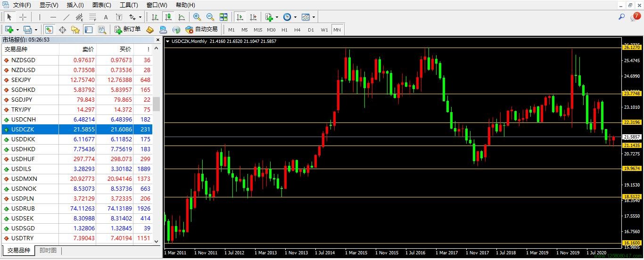Click the 26.1270 price level label
Image resolution: width=644 pixels, height=260 pixels.
(x=632, y=48)
